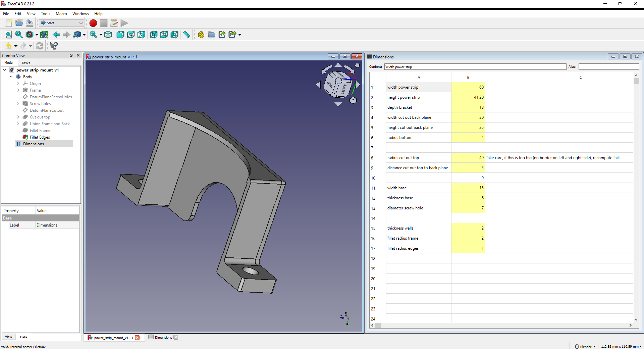This screenshot has width=644, height=349.
Task: Switch to isometric view icon
Action: click(x=108, y=35)
